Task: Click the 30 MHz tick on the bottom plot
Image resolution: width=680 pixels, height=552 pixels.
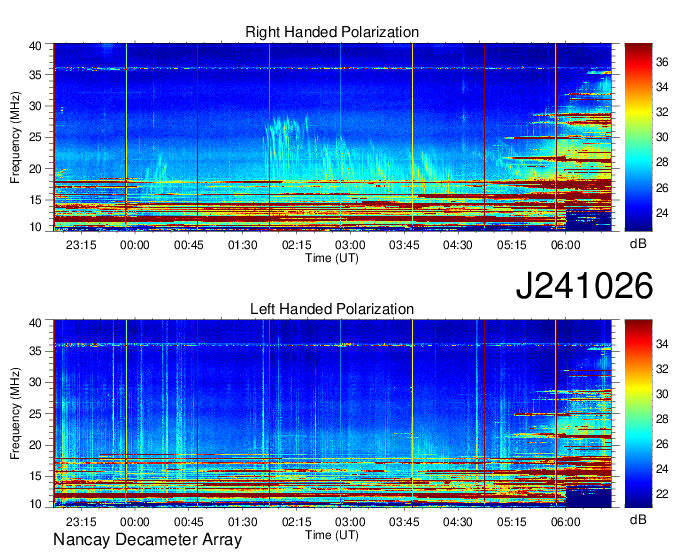Action: [35, 382]
